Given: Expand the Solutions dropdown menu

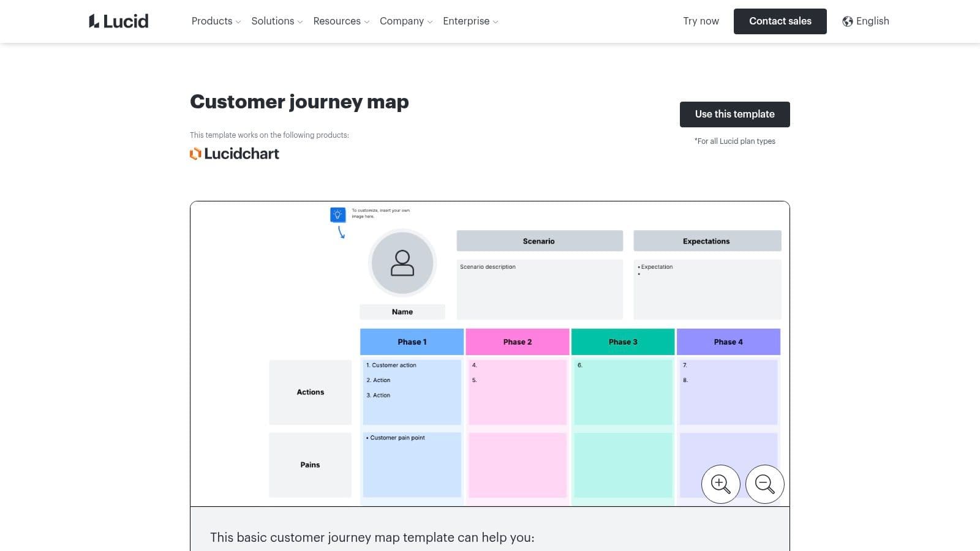Looking at the screenshot, I should 277,21.
